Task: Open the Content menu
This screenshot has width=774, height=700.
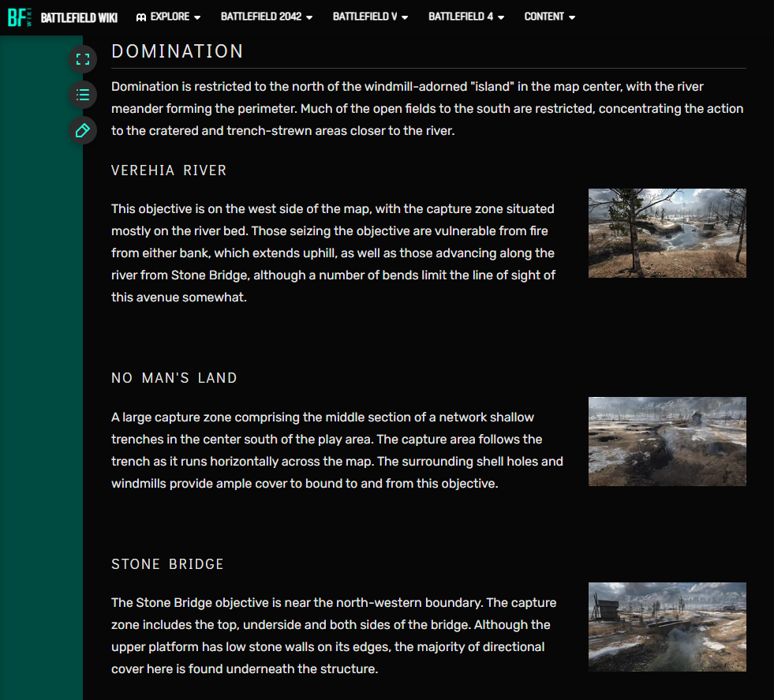Action: pyautogui.click(x=549, y=17)
